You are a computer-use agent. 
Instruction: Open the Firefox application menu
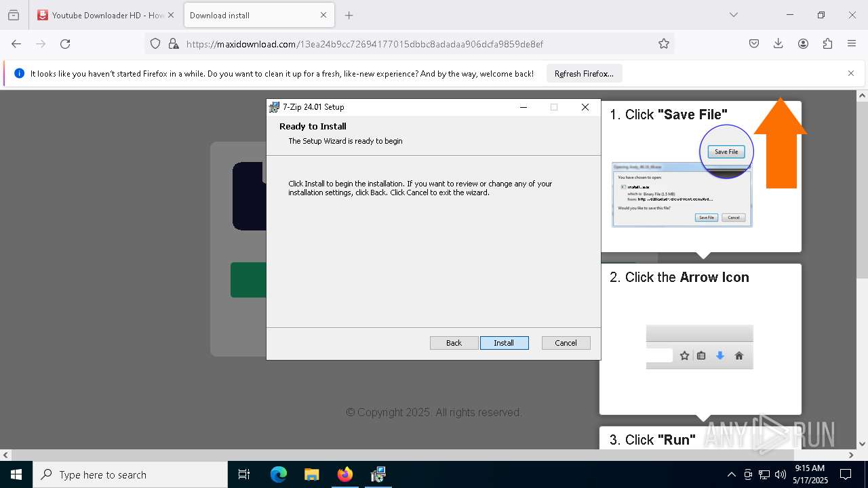tap(852, 44)
